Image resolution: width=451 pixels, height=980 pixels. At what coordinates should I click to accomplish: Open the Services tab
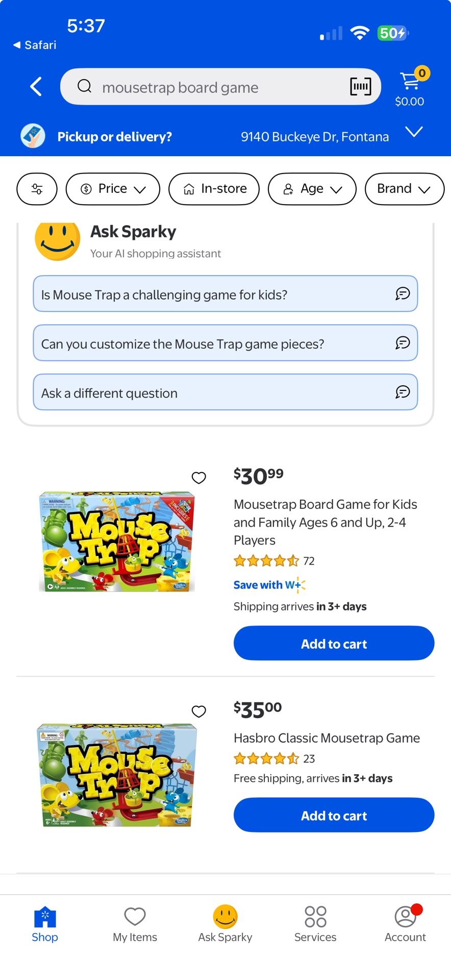315,924
